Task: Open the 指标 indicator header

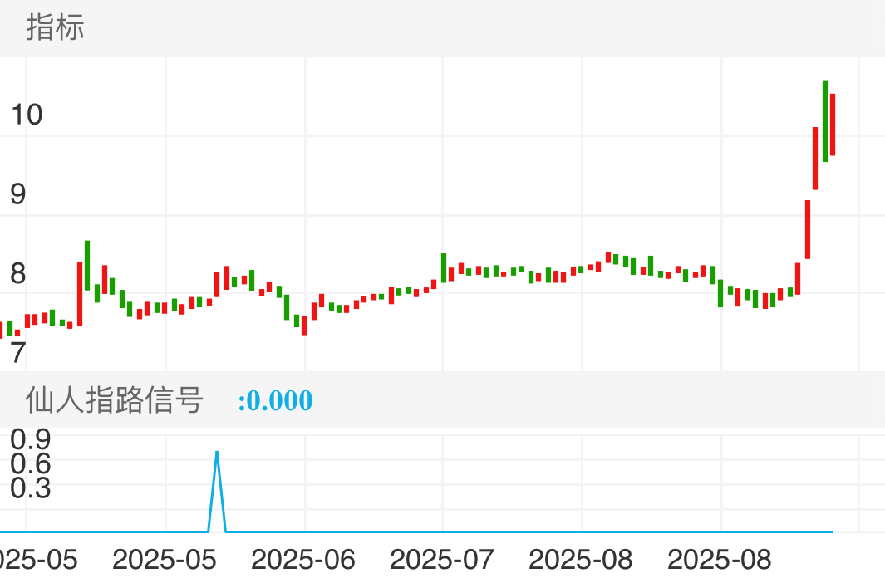Action: [56, 27]
